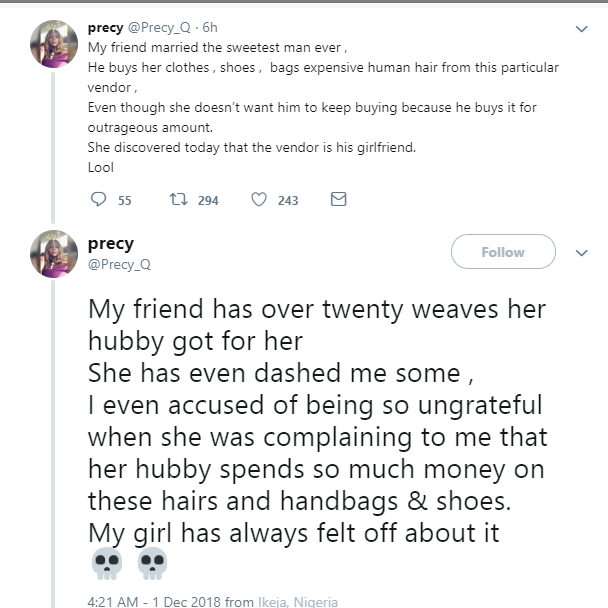Open the avatar beside the Follow button

pyautogui.click(x=55, y=253)
